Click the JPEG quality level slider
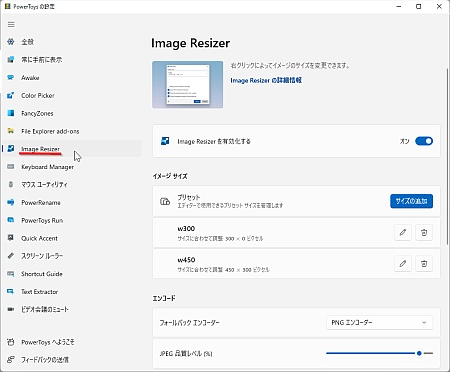 tap(379, 353)
